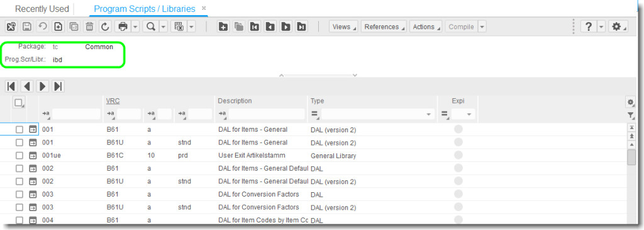Open details icon for row 003 B61U
This screenshot has height=230, width=644.
33,207
